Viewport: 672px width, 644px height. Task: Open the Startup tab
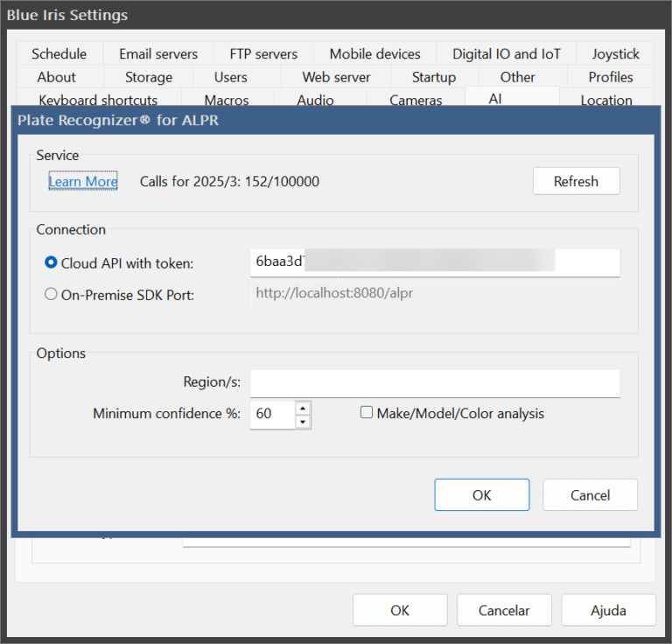coord(434,77)
